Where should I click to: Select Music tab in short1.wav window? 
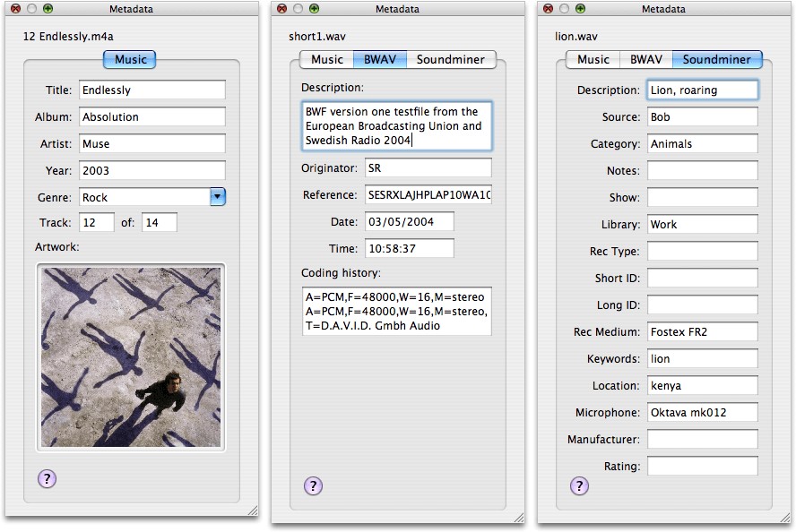point(327,59)
